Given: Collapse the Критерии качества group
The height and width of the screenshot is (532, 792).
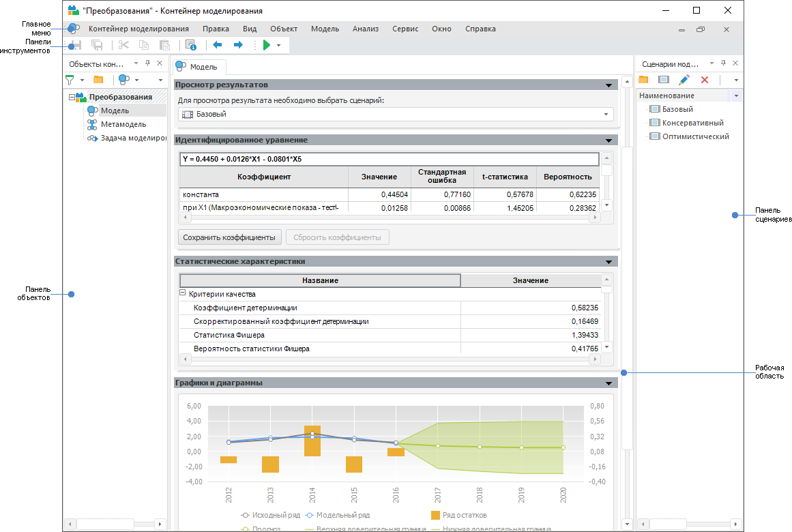Looking at the screenshot, I should [x=183, y=293].
